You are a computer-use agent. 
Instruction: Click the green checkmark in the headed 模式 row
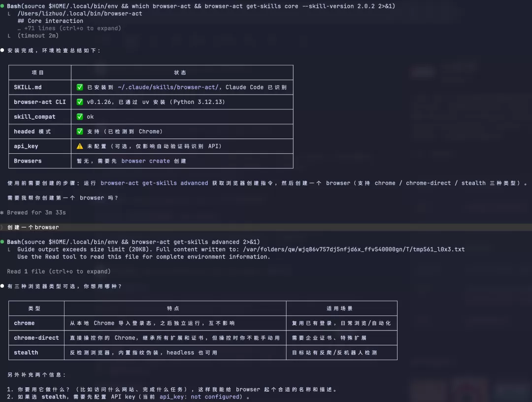click(80, 131)
